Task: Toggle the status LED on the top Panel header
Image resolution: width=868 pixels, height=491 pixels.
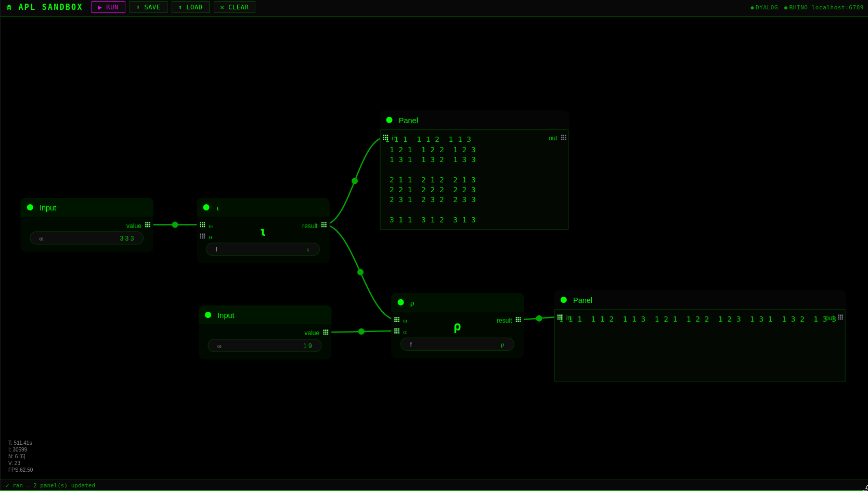Action: coord(389,120)
